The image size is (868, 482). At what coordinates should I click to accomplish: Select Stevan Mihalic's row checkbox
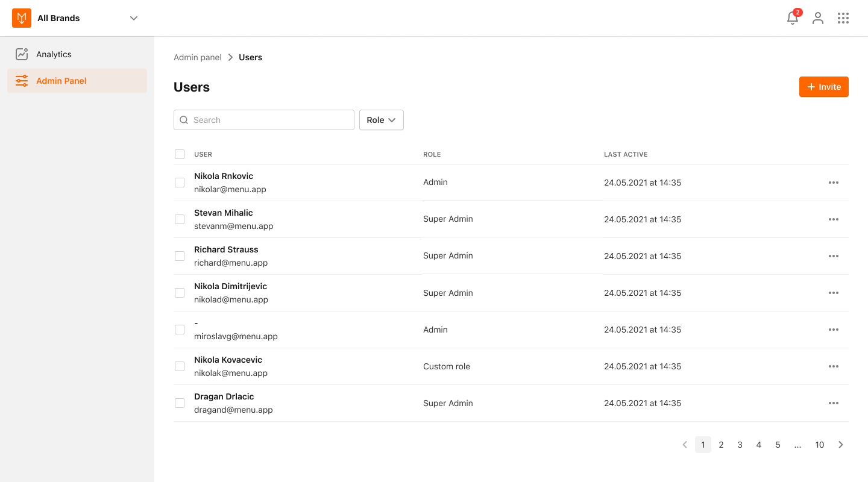click(x=180, y=219)
